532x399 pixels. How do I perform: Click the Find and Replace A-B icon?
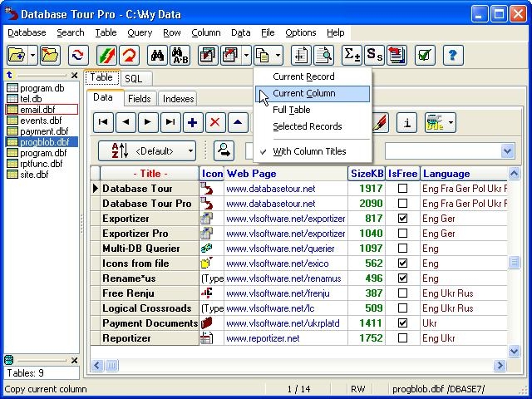tap(180, 56)
